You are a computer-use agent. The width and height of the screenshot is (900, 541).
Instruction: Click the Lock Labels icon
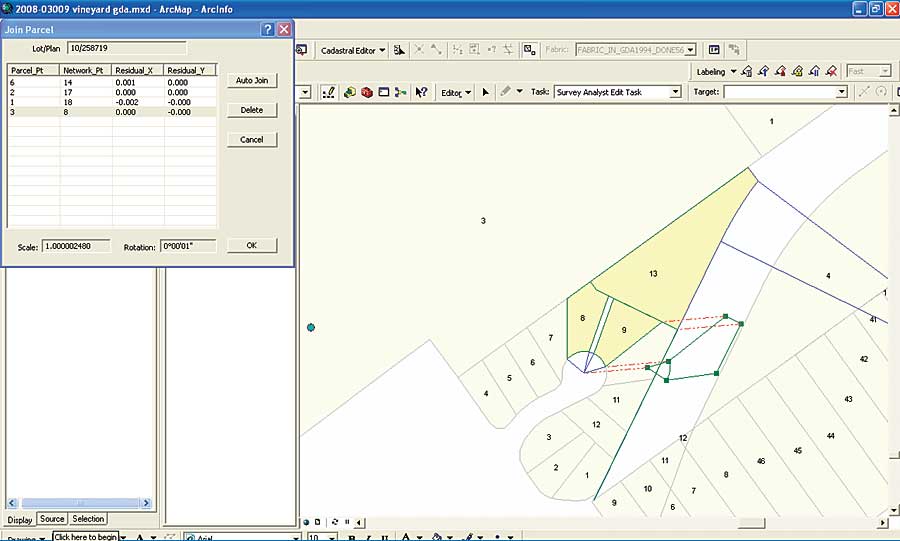point(797,72)
